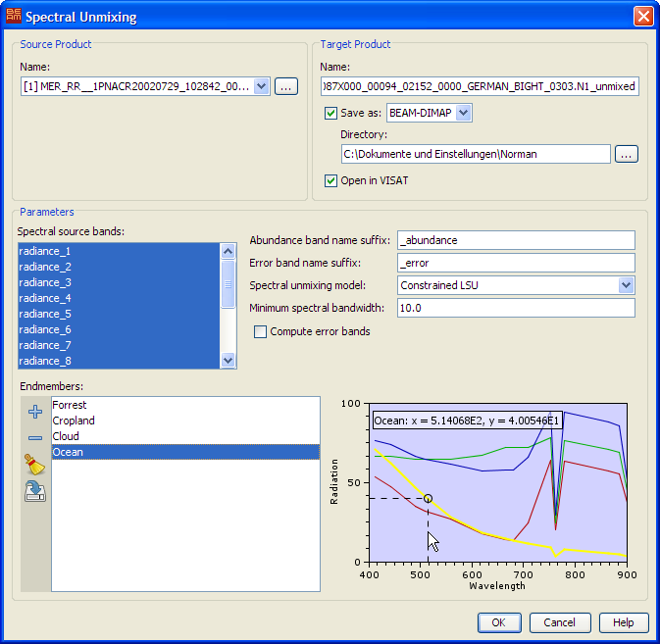Enable Compute error bands checkbox
The height and width of the screenshot is (644, 660).
click(x=261, y=332)
